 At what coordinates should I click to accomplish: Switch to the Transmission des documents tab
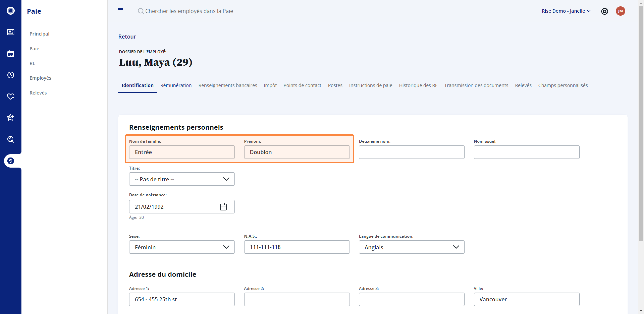tap(476, 85)
